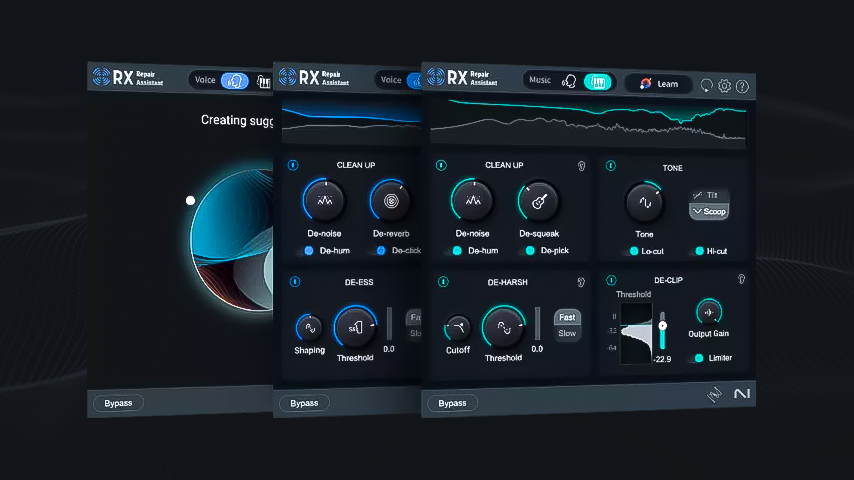Screen dimensions: 854x480
Task: Select the voice head icon in Music window
Action: coord(569,81)
